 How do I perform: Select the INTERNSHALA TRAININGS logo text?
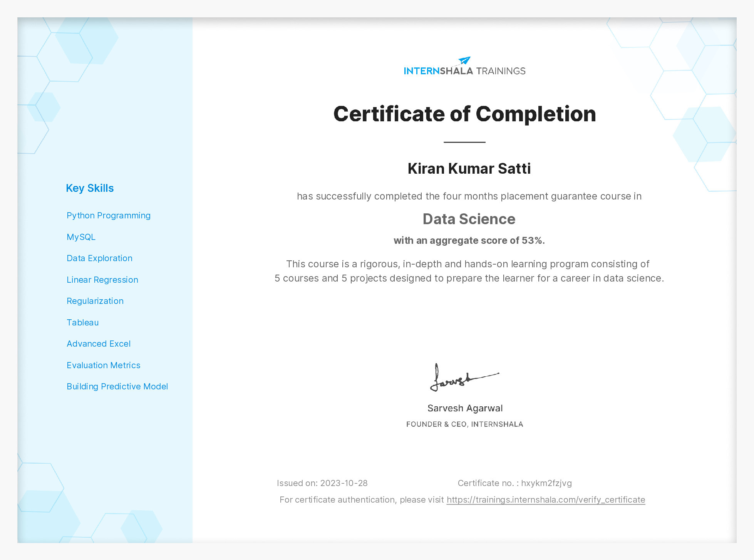click(464, 70)
